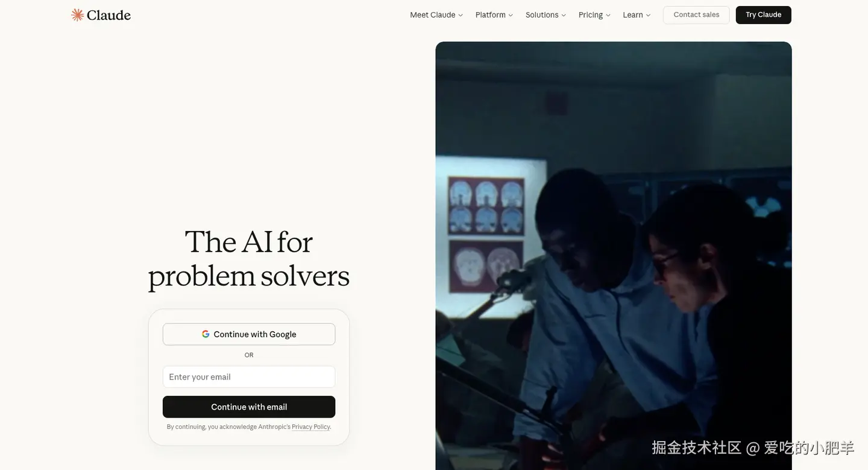
Task: Expand the Platform dropdown
Action: [x=494, y=15]
